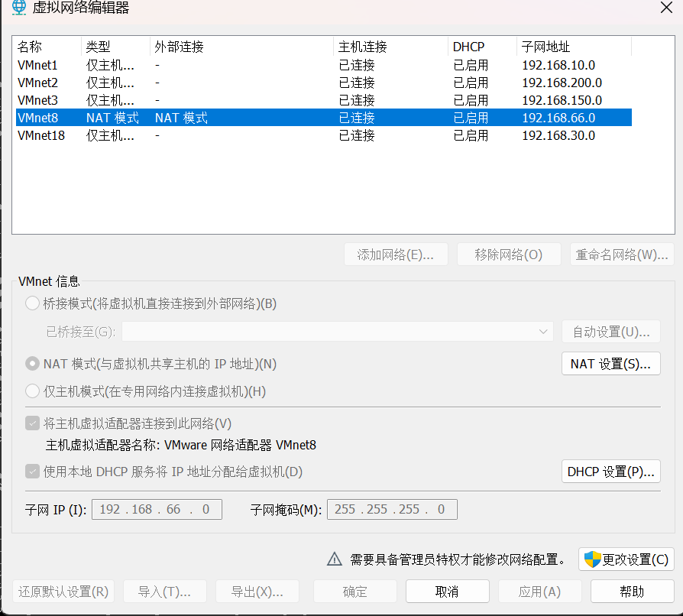This screenshot has height=616, width=683.
Task: Select the bridged mode radio button
Action: [x=32, y=303]
